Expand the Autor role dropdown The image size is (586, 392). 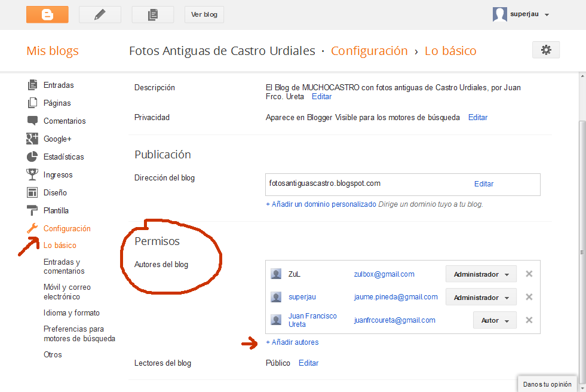pyautogui.click(x=495, y=320)
